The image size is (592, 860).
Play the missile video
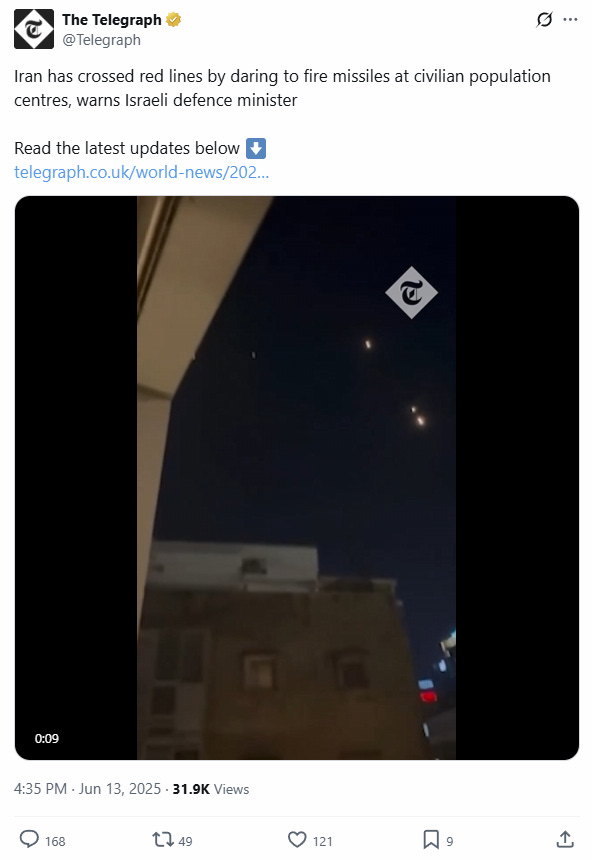pyautogui.click(x=296, y=478)
